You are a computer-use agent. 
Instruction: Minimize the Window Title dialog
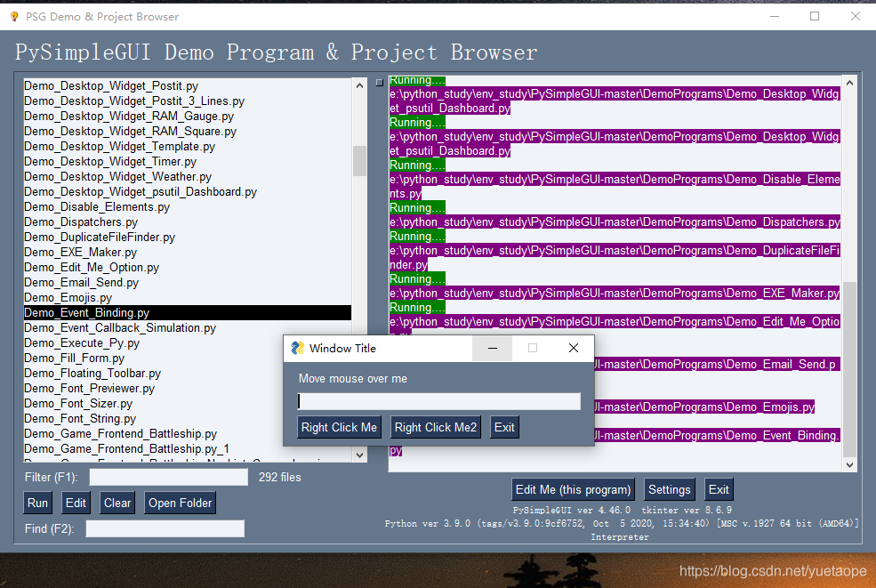point(492,348)
